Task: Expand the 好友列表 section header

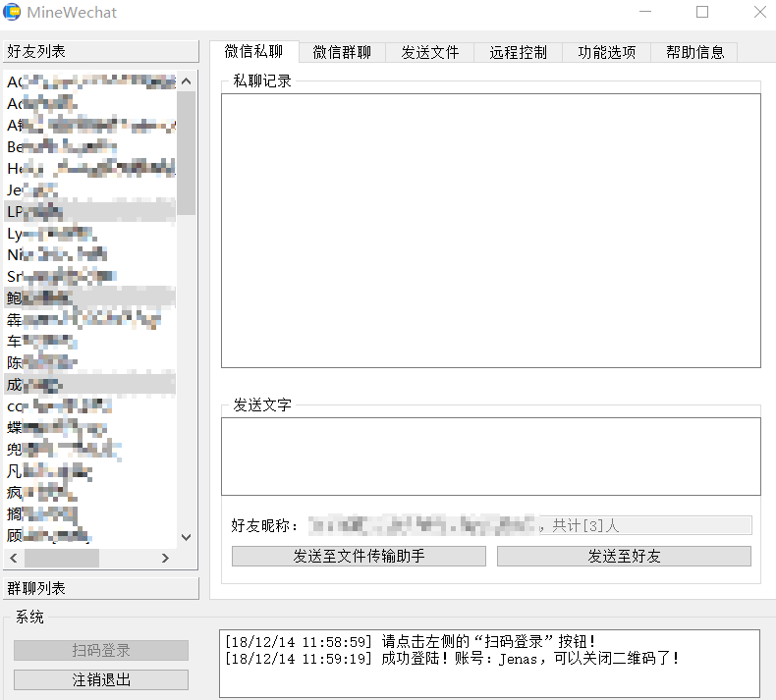Action: [x=101, y=51]
